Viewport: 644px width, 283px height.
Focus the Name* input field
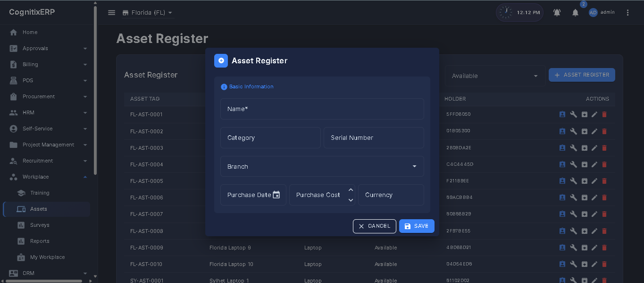coord(322,109)
